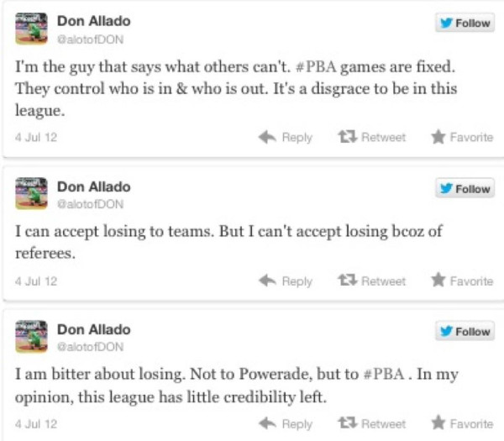Viewport: 504px width, 441px height.
Task: Open the #PBA hashtag in first tweet
Action: 316,67
